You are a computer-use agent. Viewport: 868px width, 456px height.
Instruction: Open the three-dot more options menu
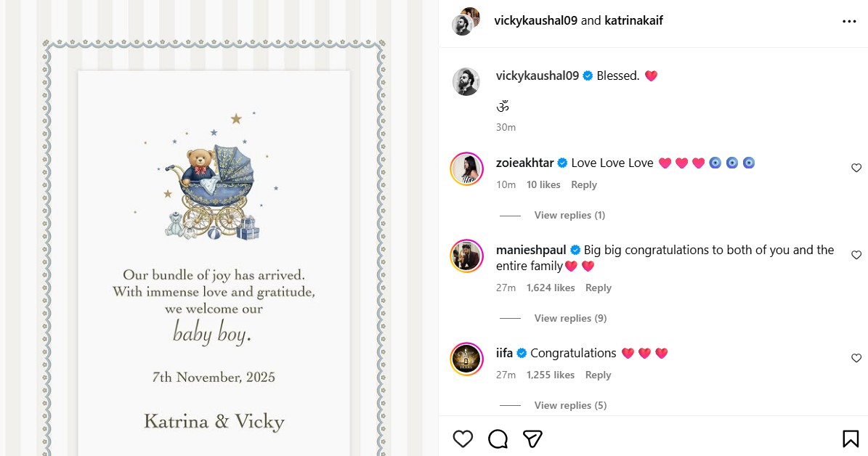(x=849, y=22)
